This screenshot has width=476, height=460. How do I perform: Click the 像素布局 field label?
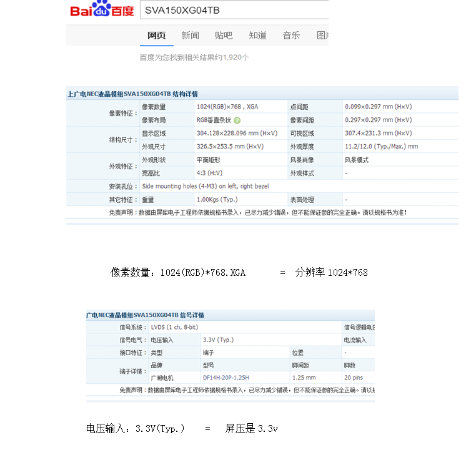click(154, 120)
